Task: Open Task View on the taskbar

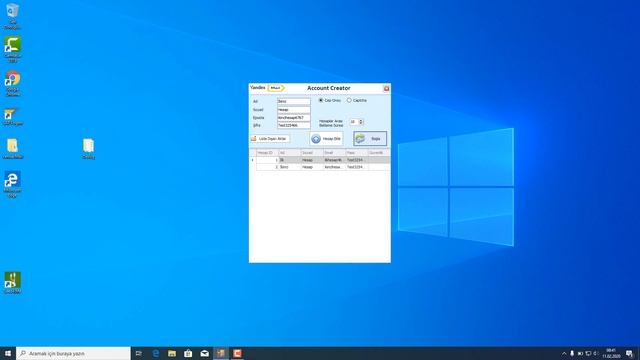Action: tap(139, 353)
